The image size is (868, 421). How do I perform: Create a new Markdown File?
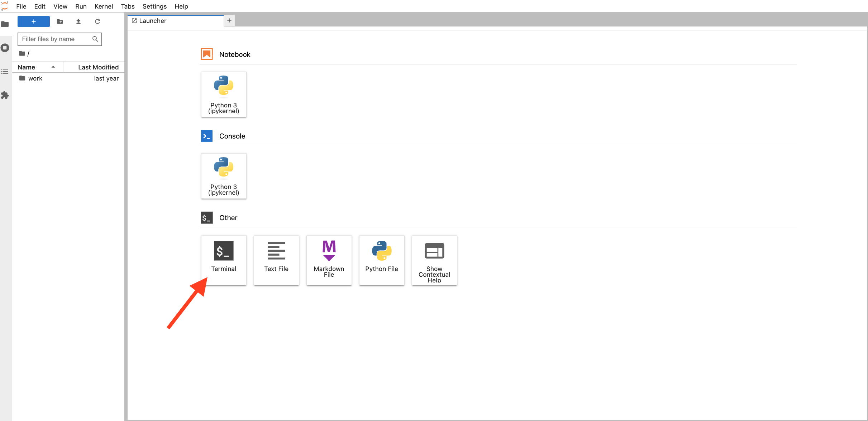(x=329, y=260)
